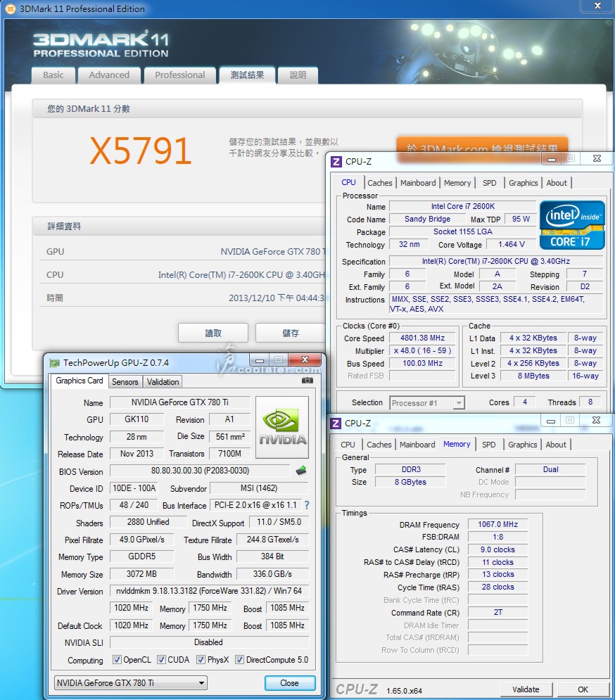Click the 讀取 load button
The height and width of the screenshot is (700, 615).
click(x=213, y=333)
